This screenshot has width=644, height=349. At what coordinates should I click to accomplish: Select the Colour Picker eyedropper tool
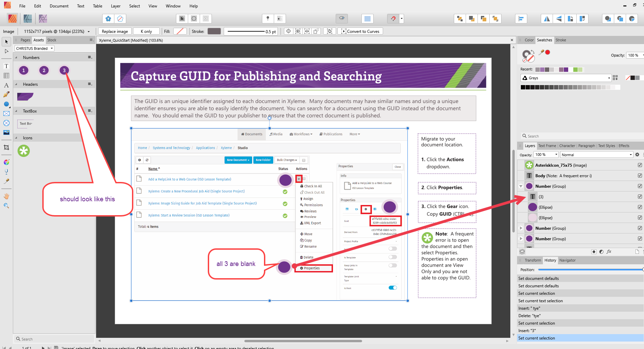[x=6, y=181]
